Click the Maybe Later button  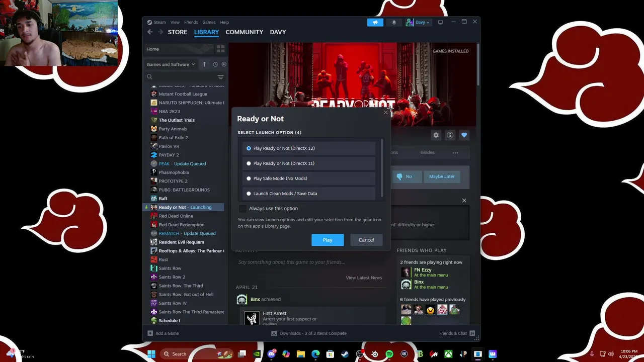[x=442, y=176]
